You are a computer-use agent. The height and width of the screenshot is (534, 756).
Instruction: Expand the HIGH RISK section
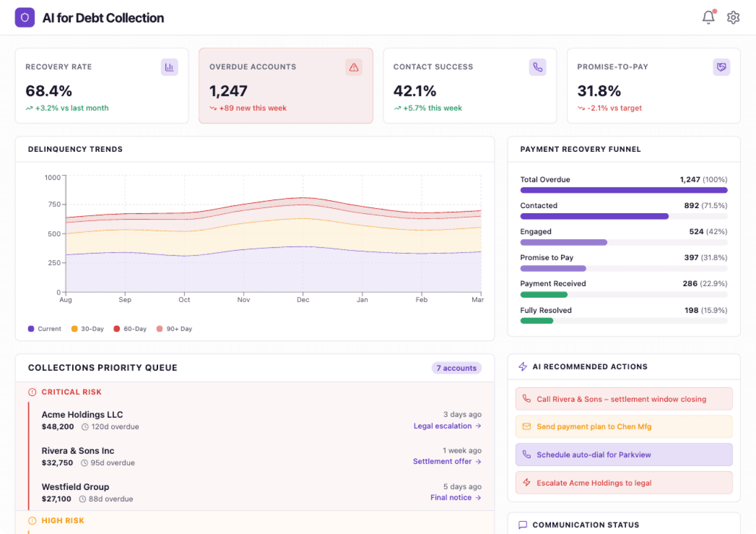point(63,520)
